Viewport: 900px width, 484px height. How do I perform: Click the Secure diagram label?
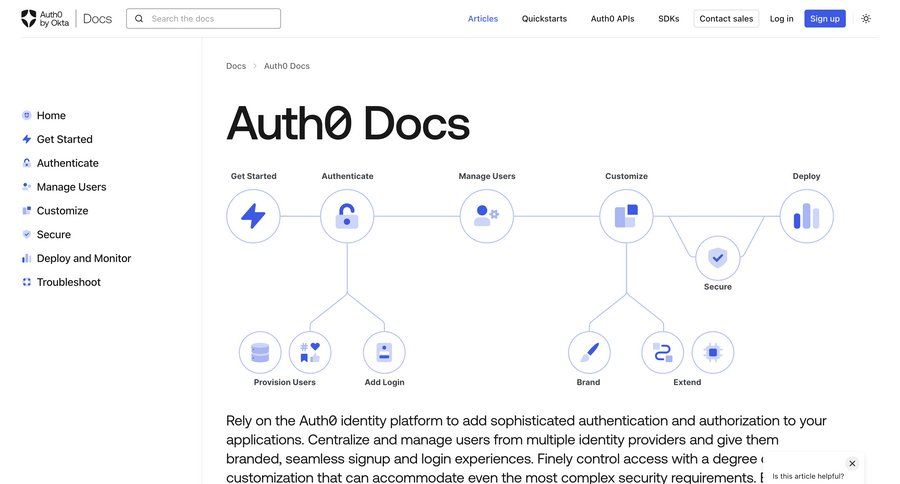(x=717, y=286)
